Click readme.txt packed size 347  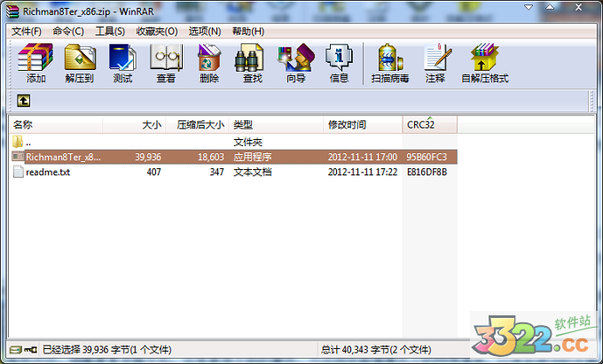(x=217, y=172)
